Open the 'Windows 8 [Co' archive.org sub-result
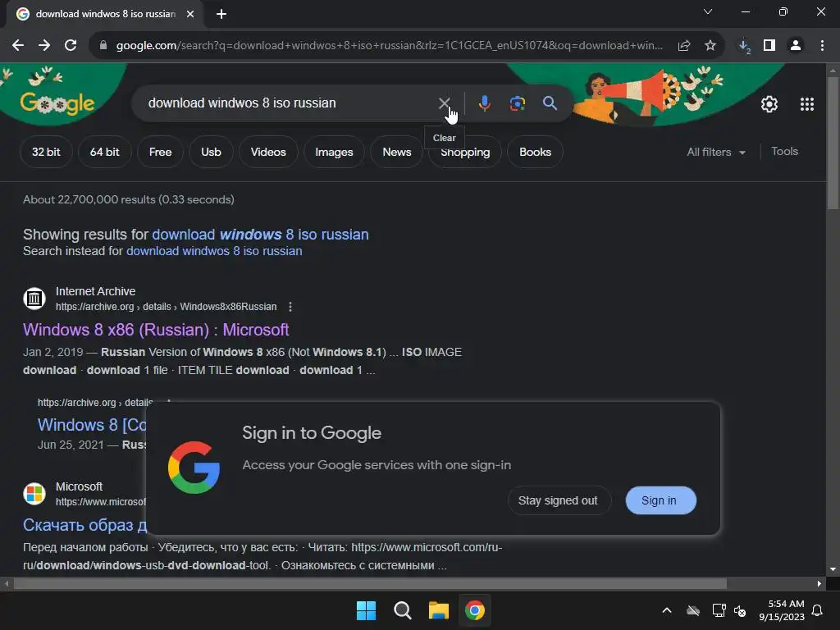 (92, 425)
